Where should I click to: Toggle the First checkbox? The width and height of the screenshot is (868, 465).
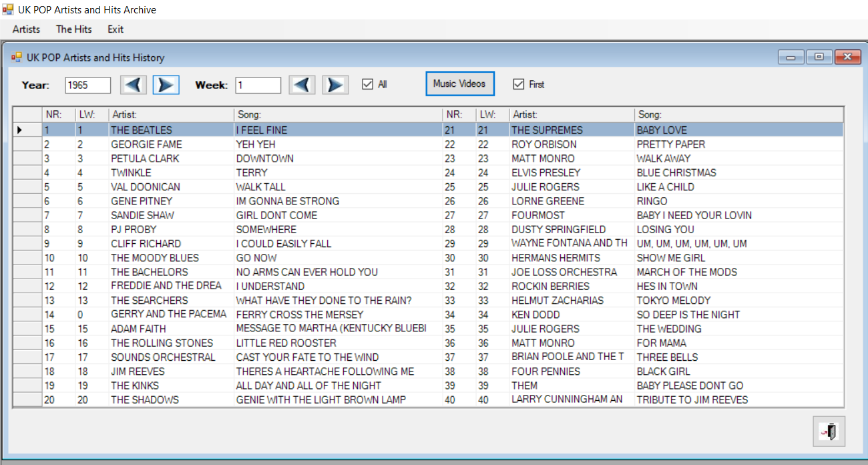pyautogui.click(x=518, y=84)
